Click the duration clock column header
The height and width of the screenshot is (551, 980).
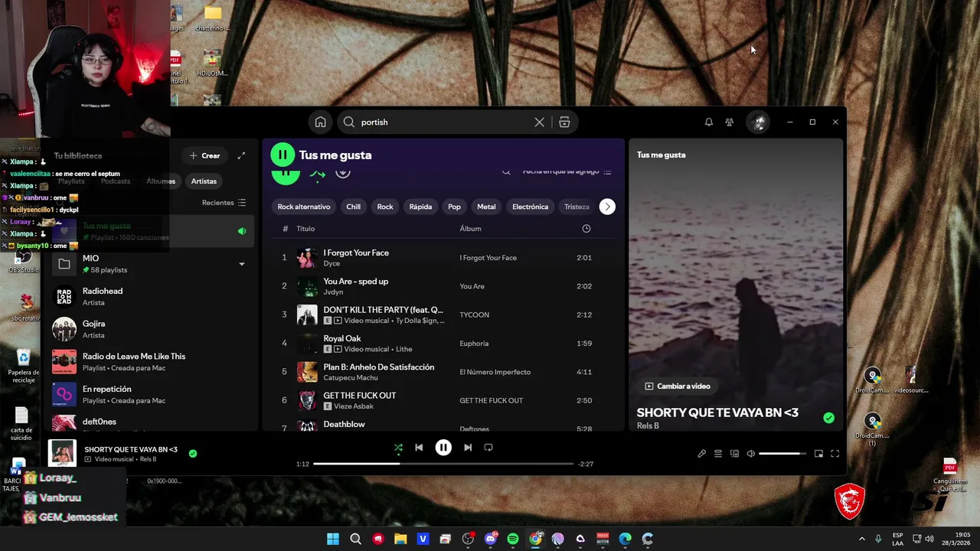586,229
